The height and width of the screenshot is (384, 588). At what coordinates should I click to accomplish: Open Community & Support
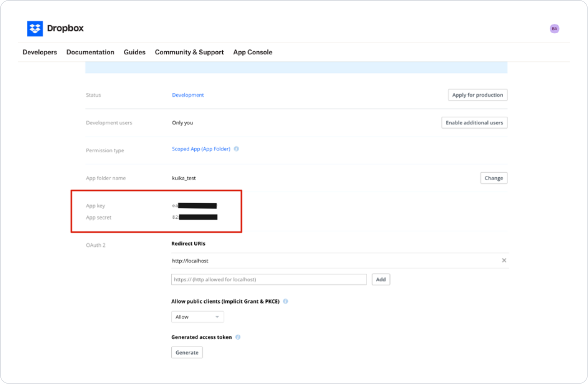[189, 52]
